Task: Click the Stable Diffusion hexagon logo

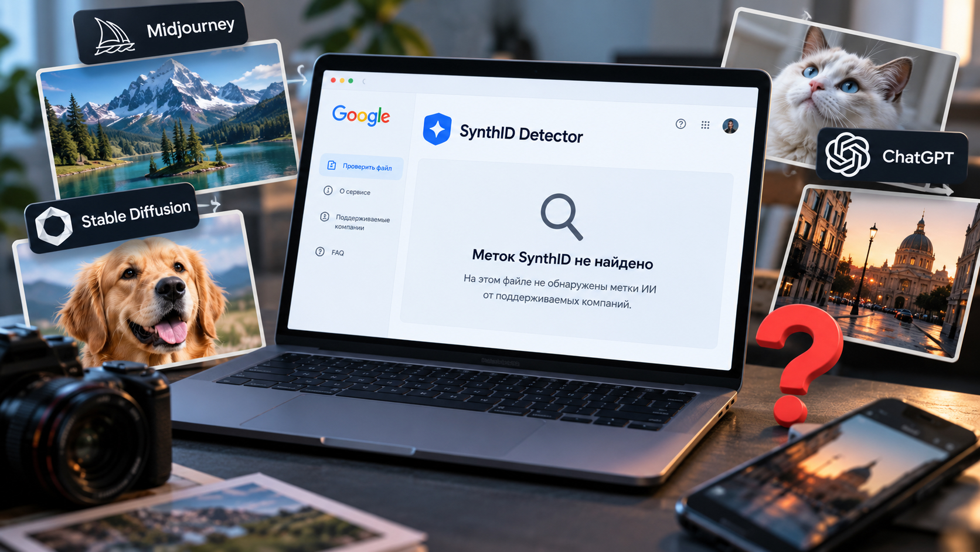Action: [54, 226]
